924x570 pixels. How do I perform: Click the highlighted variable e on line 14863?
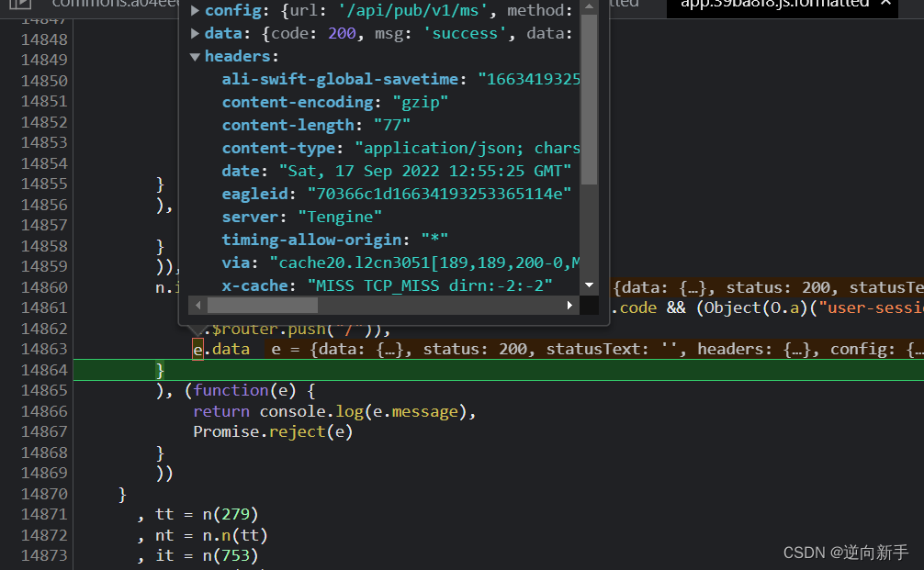click(198, 349)
